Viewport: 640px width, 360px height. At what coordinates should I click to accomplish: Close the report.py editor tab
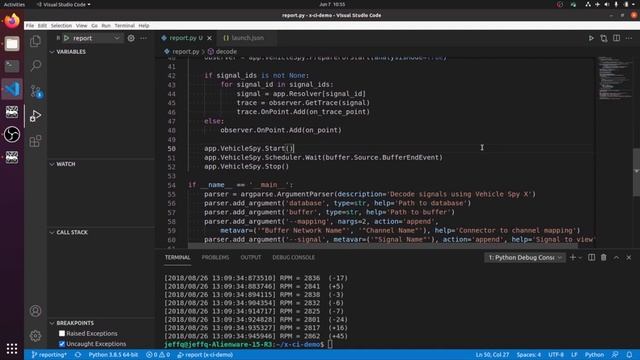(209, 38)
